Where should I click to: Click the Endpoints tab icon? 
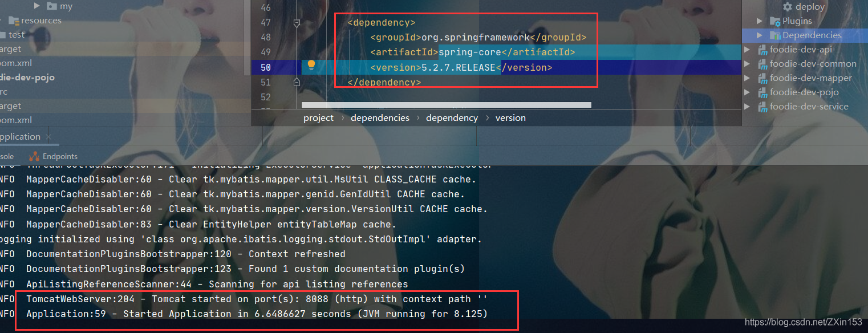pyautogui.click(x=34, y=156)
